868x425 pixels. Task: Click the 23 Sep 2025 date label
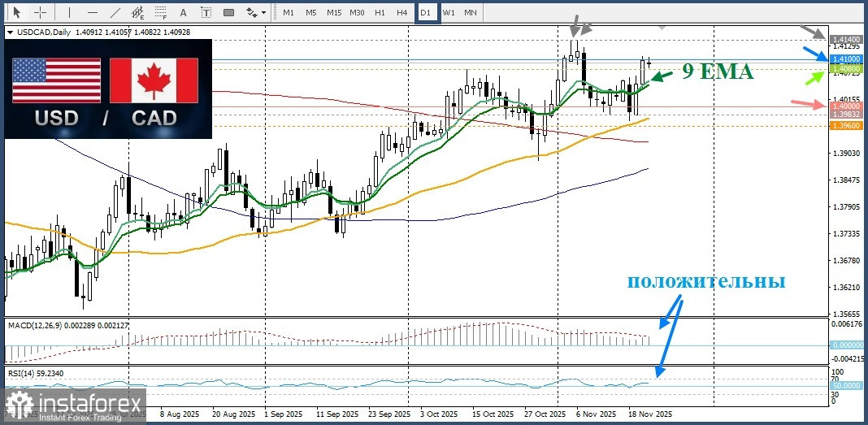point(388,414)
